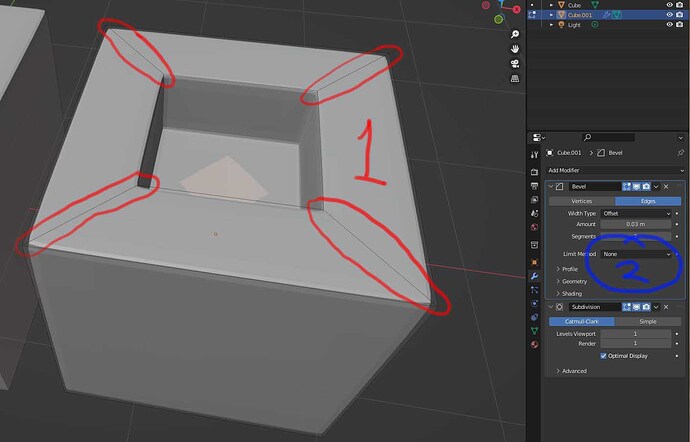Viewport: 690px width, 442px height.
Task: Collapse the Subdivision modifier panel
Action: [x=551, y=307]
